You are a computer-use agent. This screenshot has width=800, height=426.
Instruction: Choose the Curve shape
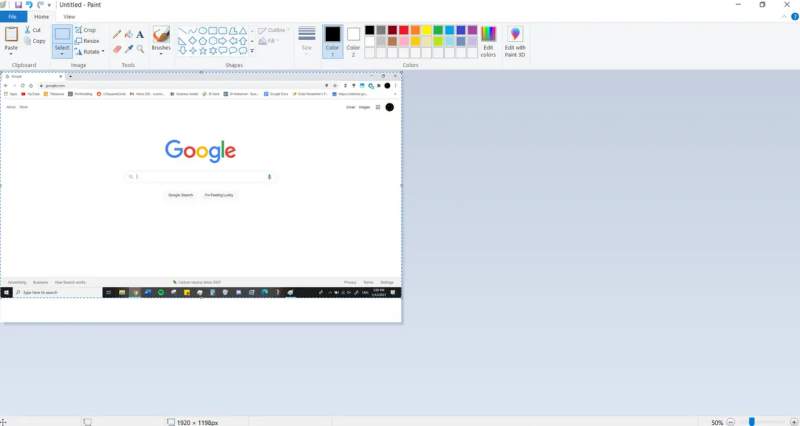(192, 31)
